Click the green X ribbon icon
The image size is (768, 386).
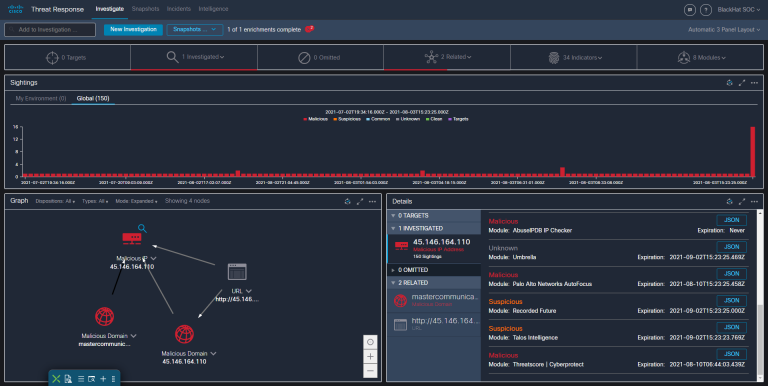[x=56, y=379]
